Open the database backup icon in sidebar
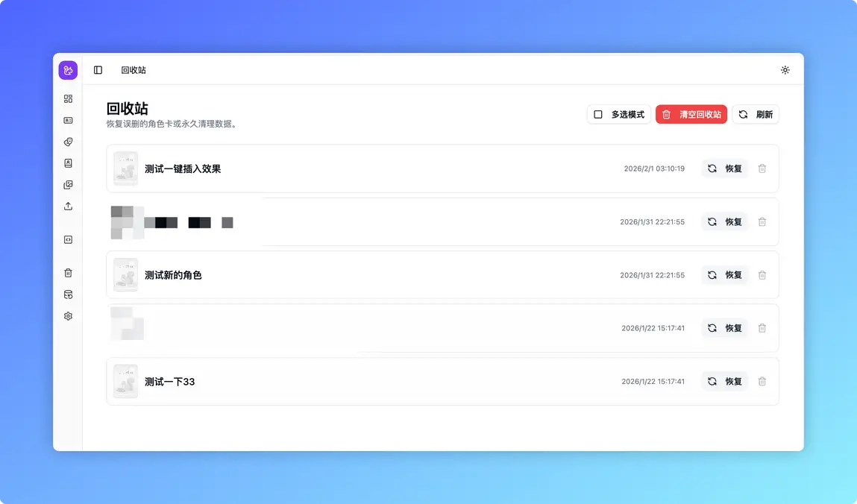 (68, 294)
